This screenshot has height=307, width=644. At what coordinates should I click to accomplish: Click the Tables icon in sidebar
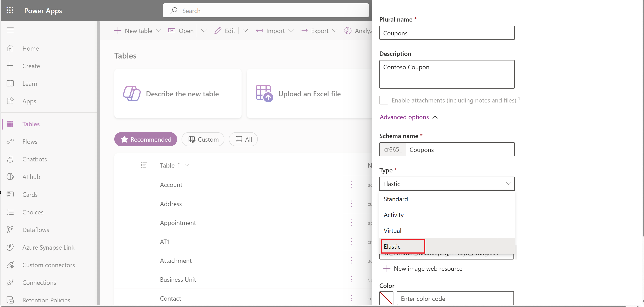(11, 124)
